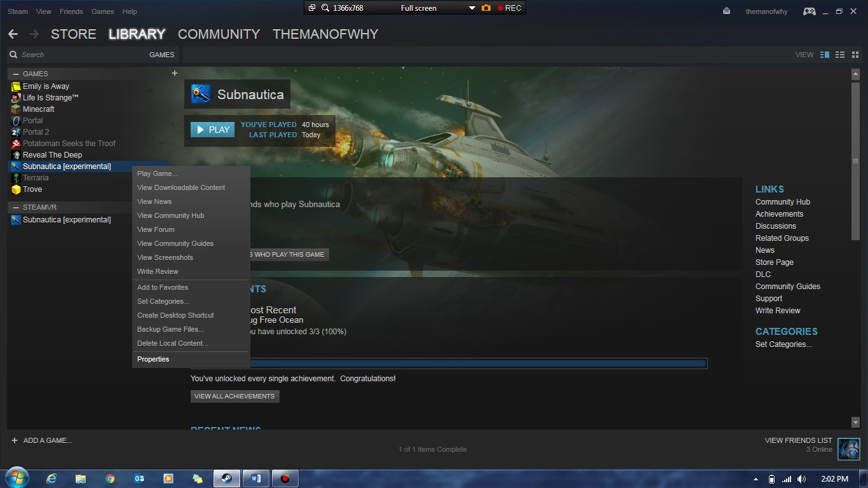Image resolution: width=868 pixels, height=488 pixels.
Task: Go to the STORE tab
Action: [74, 34]
